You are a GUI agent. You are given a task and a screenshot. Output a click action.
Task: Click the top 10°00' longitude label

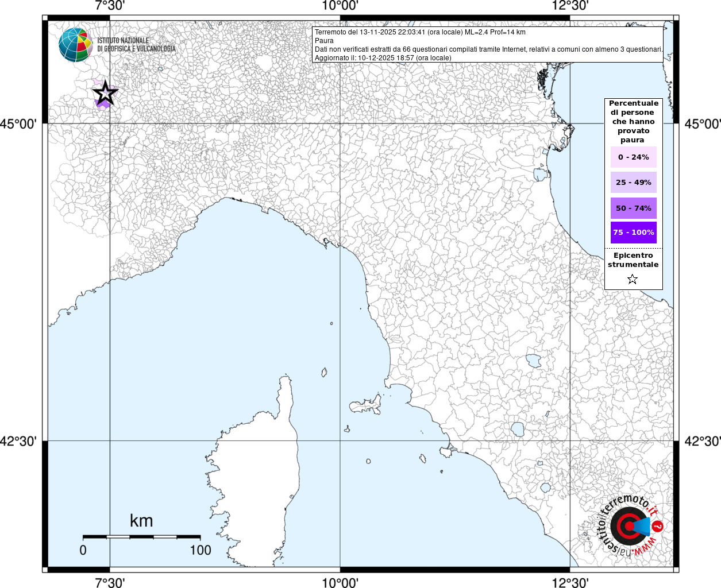click(340, 6)
